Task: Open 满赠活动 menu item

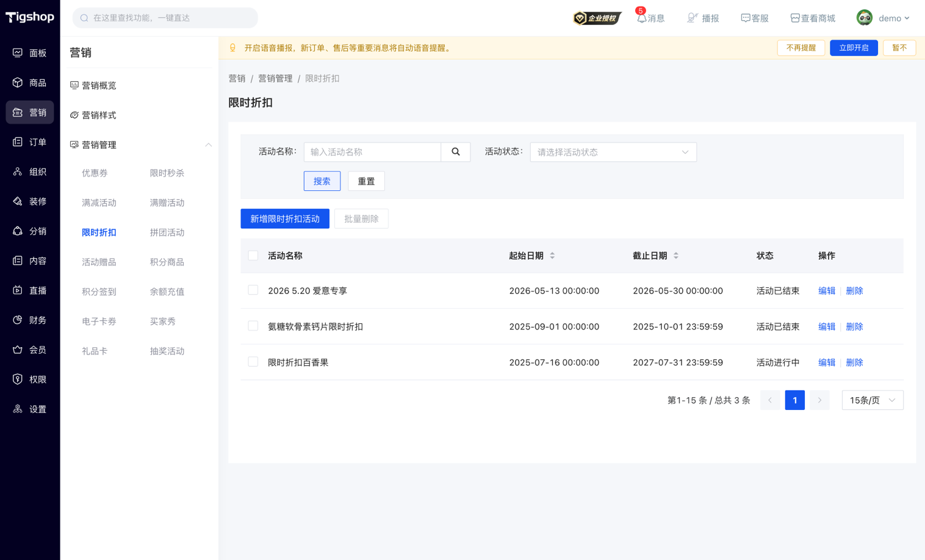Action: click(167, 203)
